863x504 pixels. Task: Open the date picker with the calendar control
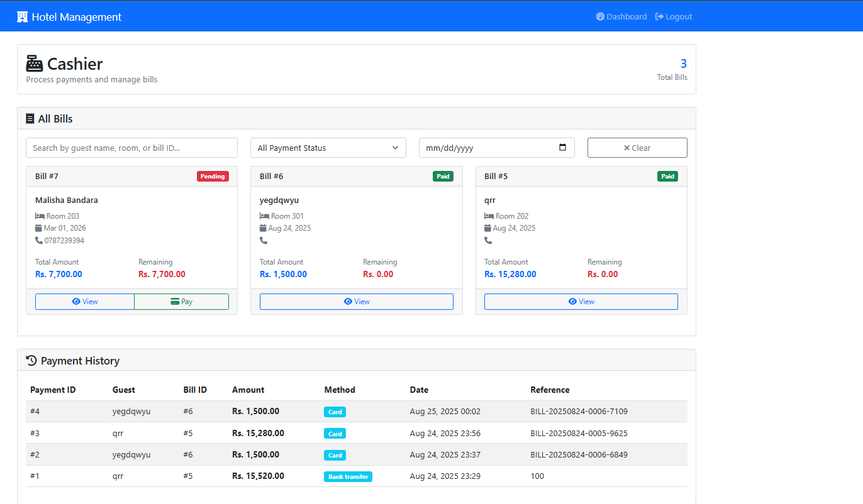pyautogui.click(x=562, y=147)
